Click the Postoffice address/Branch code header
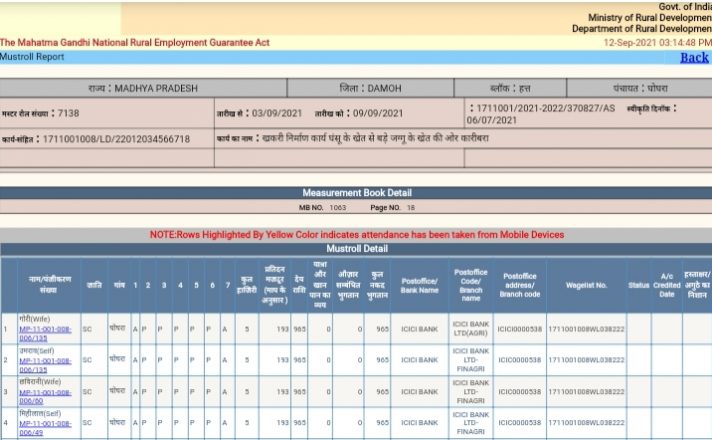The height and width of the screenshot is (440, 712). 520,286
